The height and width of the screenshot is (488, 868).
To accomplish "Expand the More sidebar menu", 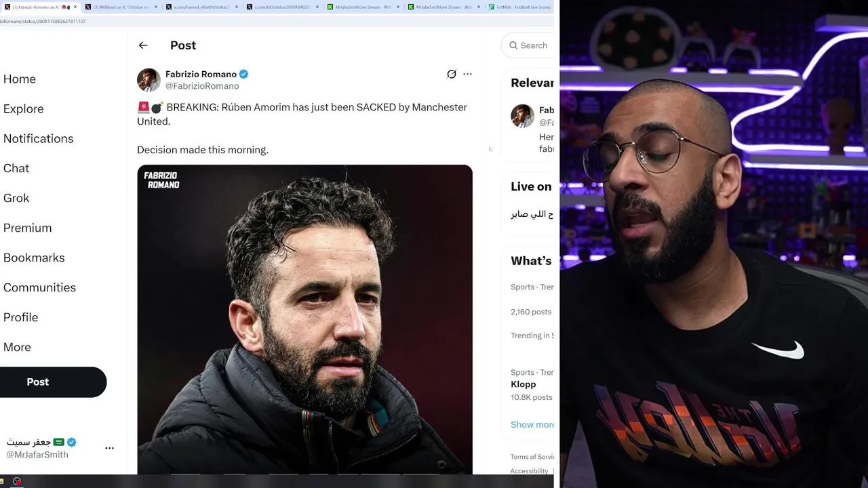I will point(17,347).
